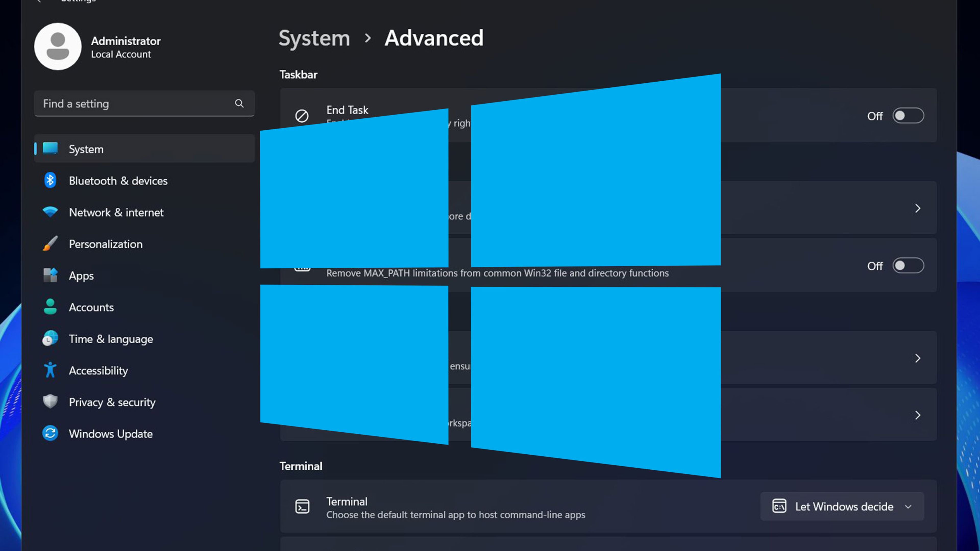
Task: Click the Apps icon in sidebar
Action: click(50, 275)
